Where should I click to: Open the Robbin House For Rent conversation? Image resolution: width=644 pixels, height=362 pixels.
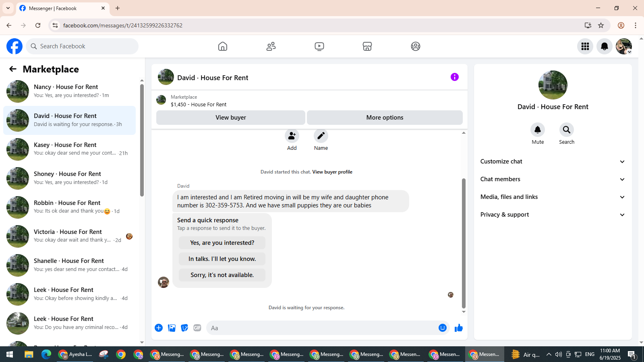pyautogui.click(x=69, y=207)
